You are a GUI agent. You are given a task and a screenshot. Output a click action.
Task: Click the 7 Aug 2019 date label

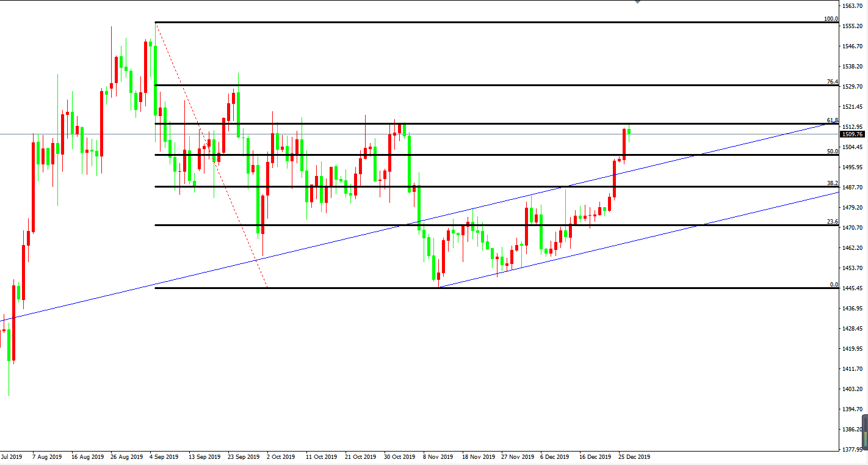point(46,456)
